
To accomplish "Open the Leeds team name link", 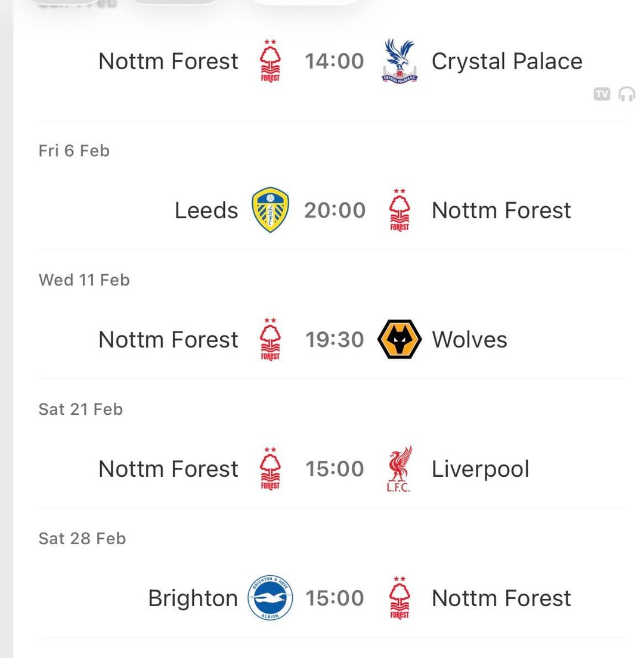I will coord(206,210).
